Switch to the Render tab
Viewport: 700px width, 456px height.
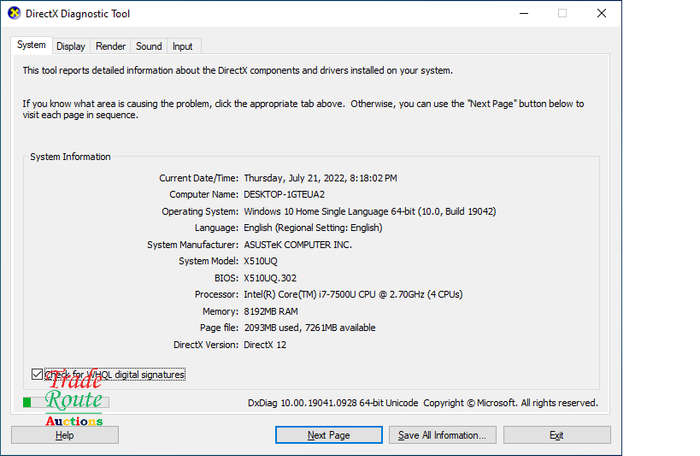pyautogui.click(x=110, y=46)
